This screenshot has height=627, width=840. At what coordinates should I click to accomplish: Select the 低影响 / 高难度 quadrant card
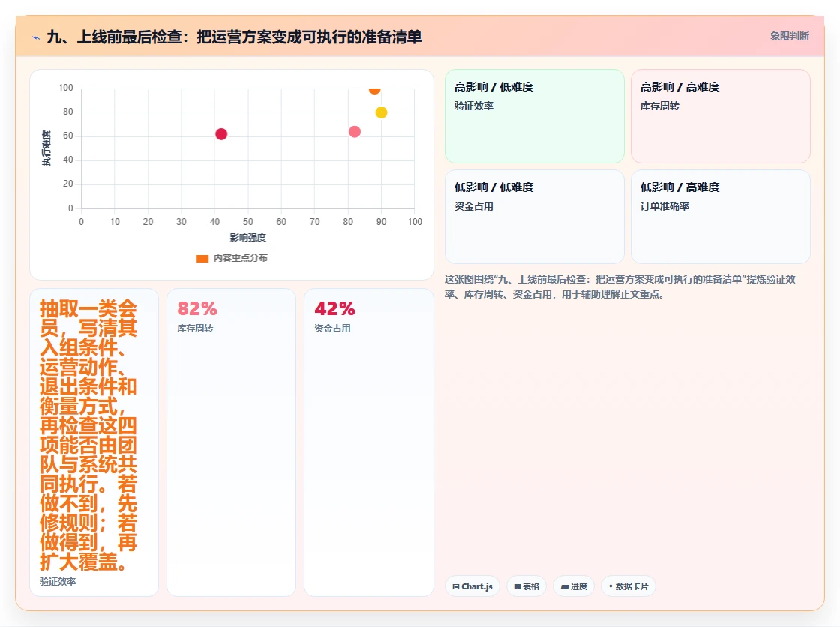click(x=721, y=217)
